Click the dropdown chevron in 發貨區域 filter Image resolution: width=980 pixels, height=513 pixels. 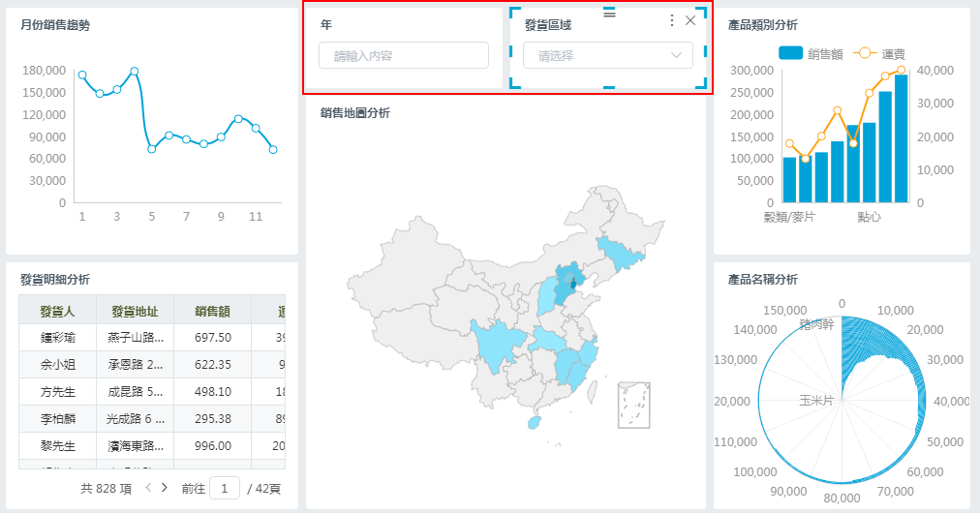tap(676, 56)
